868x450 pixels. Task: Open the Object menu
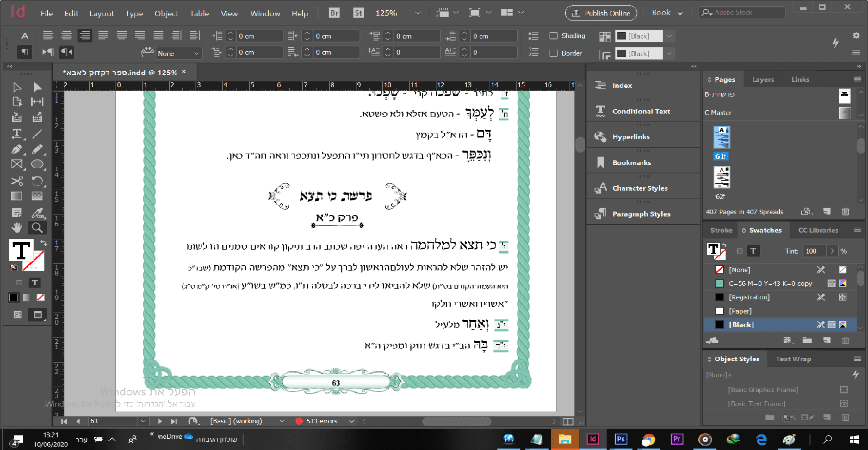(166, 13)
